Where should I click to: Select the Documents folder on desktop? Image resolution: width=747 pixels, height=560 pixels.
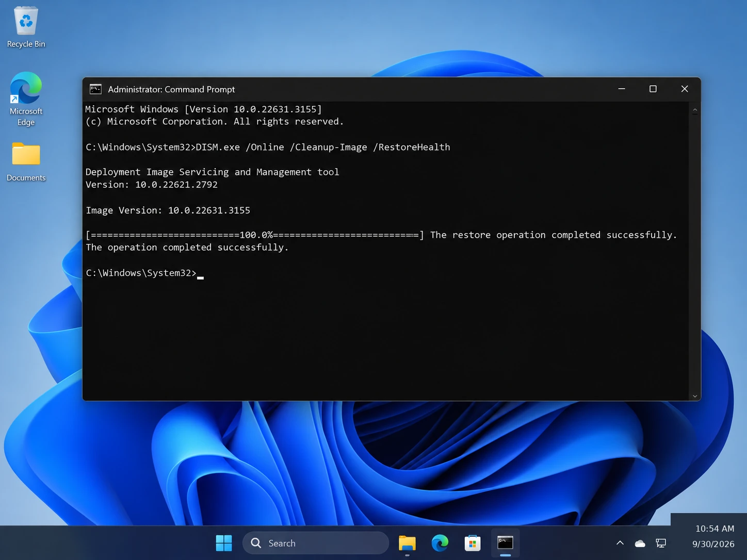tap(26, 161)
